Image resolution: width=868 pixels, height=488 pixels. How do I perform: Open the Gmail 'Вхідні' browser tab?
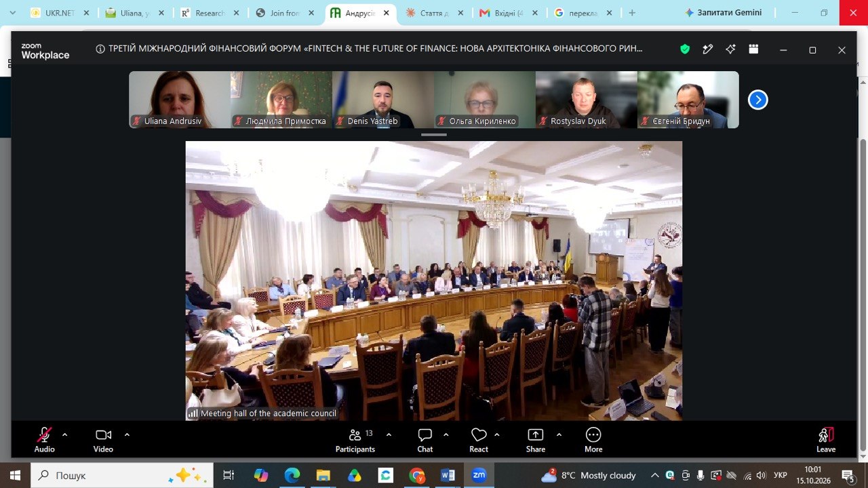pyautogui.click(x=510, y=13)
